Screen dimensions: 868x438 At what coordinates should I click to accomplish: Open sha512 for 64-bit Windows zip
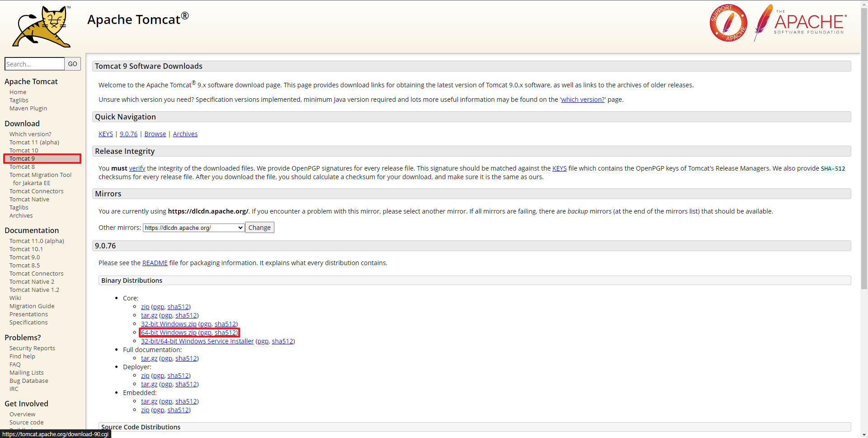[225, 333]
